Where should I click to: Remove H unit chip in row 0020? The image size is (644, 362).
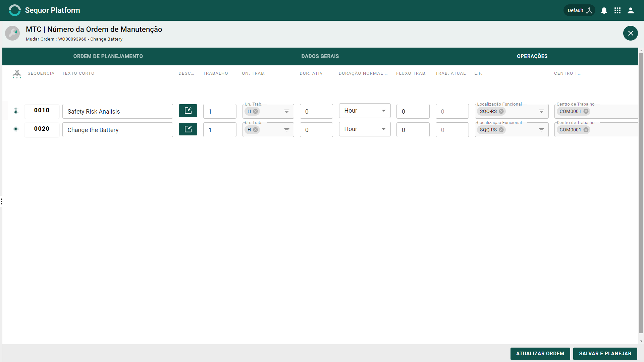[256, 130]
